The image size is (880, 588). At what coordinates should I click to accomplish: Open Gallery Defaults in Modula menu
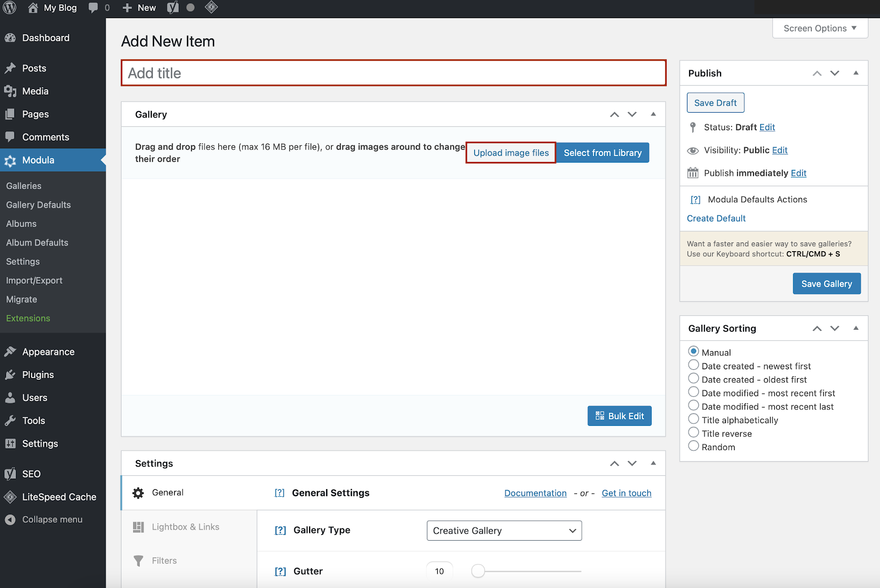(38, 205)
